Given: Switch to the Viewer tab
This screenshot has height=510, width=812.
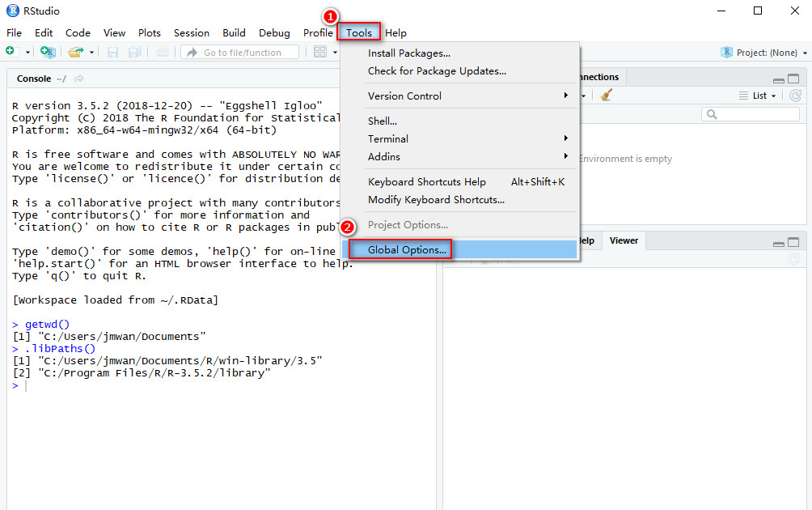Looking at the screenshot, I should [x=624, y=240].
